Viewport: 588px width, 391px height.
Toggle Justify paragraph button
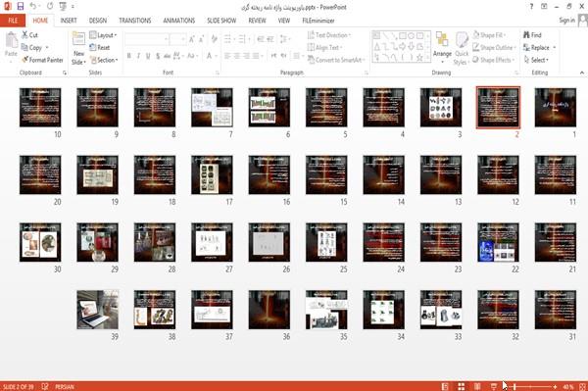click(x=256, y=56)
